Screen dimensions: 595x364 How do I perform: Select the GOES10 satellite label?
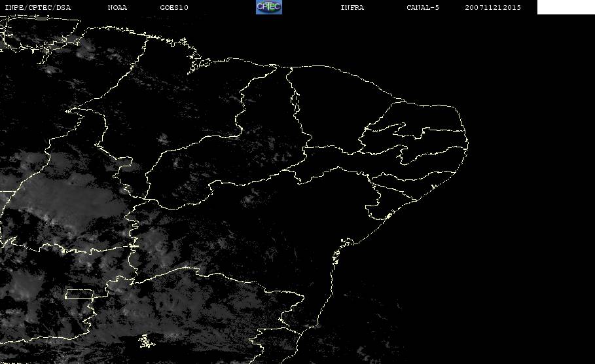tap(174, 8)
